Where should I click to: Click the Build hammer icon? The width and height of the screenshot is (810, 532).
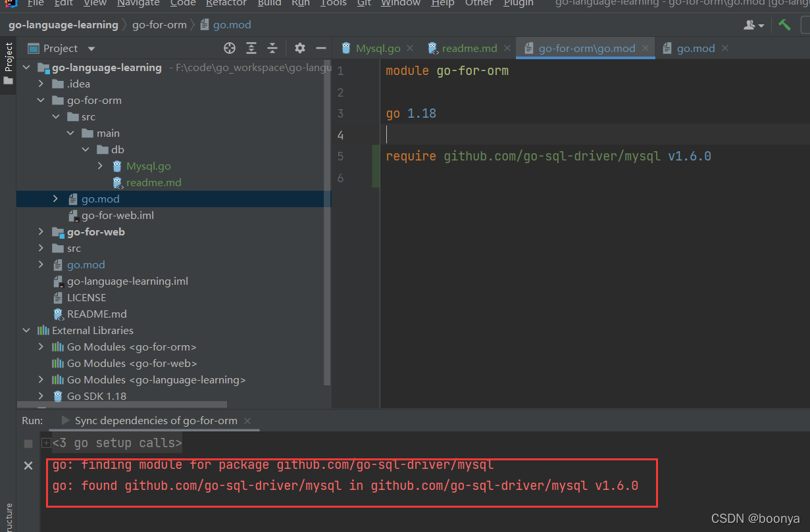coord(784,25)
